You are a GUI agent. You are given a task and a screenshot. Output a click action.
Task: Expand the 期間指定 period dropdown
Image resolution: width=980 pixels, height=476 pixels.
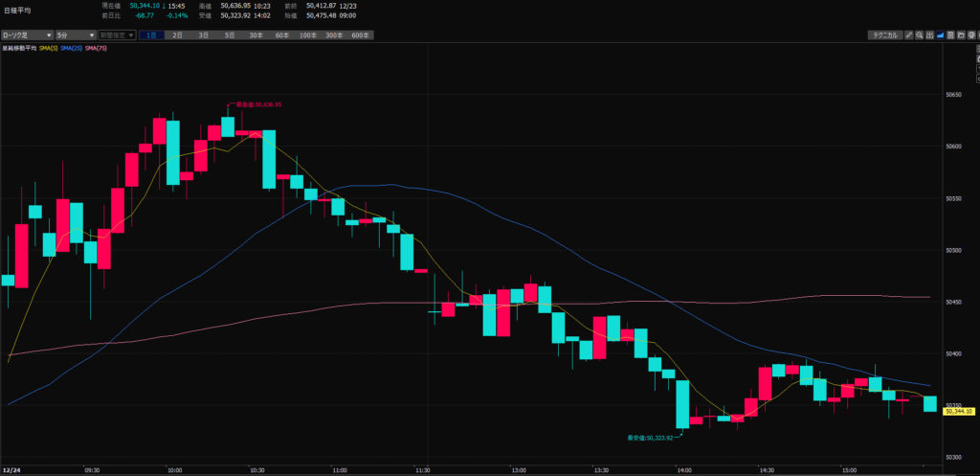coord(116,35)
